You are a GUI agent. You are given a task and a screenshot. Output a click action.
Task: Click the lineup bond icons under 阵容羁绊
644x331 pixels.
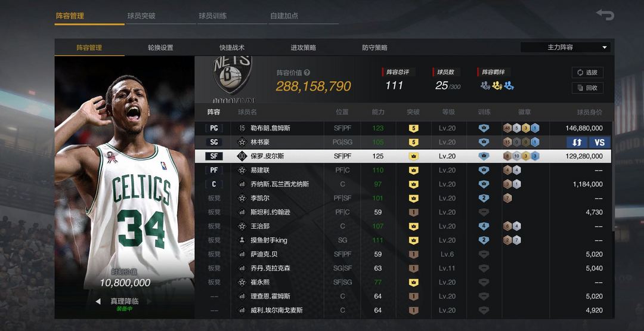pyautogui.click(x=497, y=85)
